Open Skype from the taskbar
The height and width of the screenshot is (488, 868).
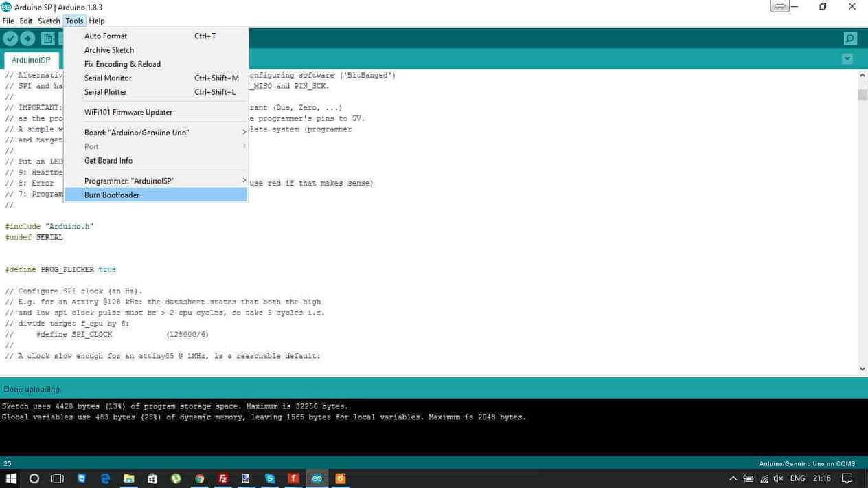(x=270, y=478)
